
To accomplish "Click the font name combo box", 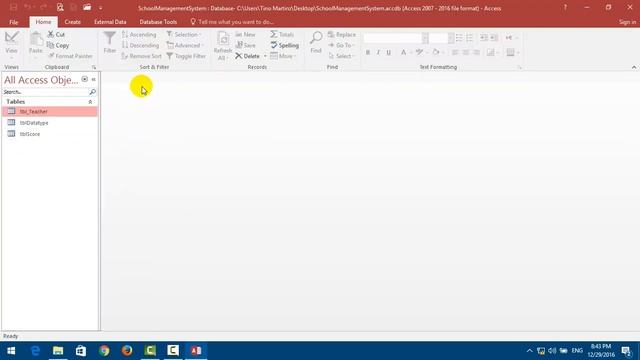I will [396, 38].
